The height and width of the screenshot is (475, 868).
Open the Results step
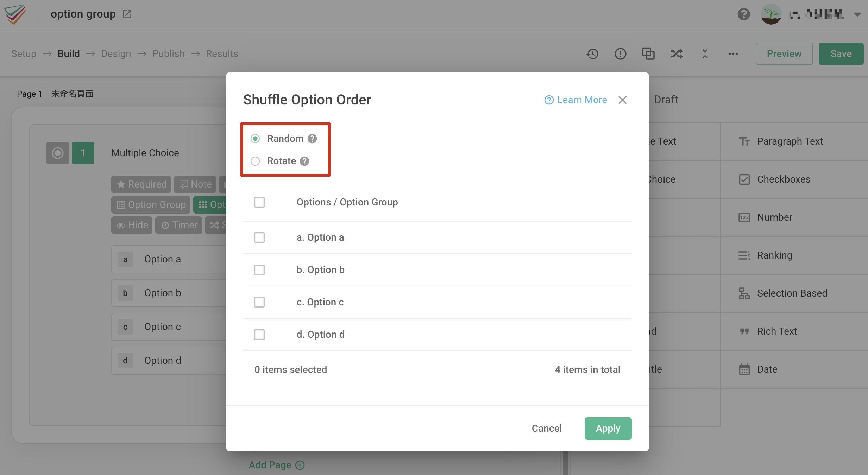point(222,53)
